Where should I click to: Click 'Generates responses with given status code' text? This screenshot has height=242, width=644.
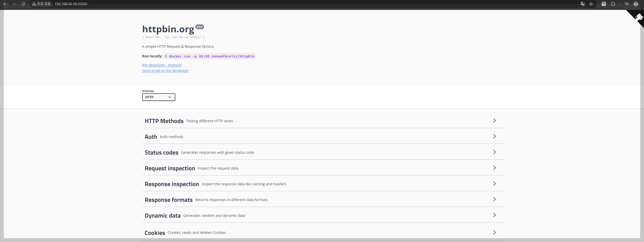click(x=217, y=153)
